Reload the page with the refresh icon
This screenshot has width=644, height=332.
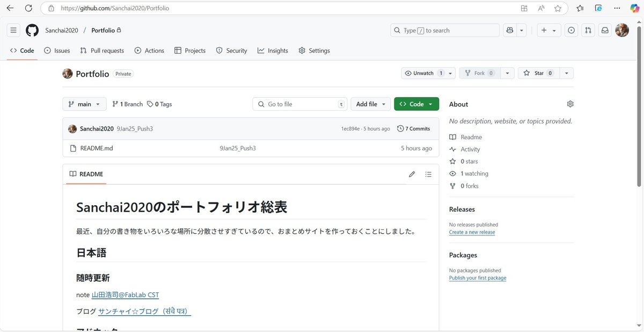[x=29, y=8]
